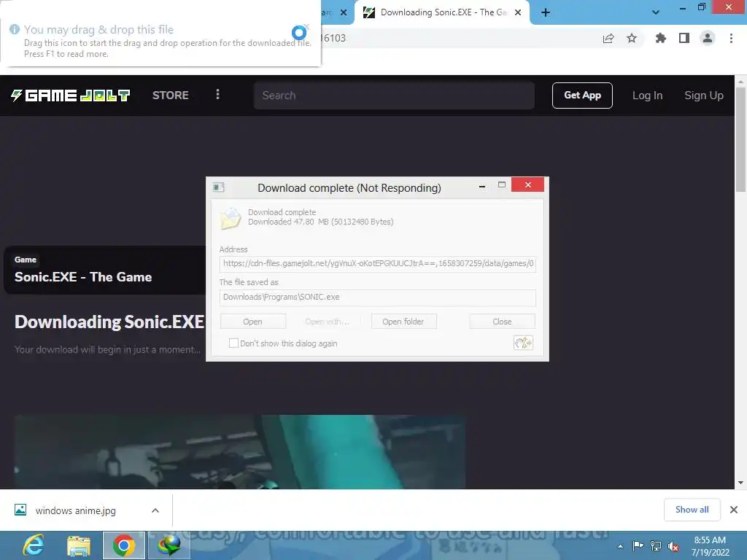Image resolution: width=747 pixels, height=560 pixels.
Task: Expand the windows anime.jpg download options
Action: 155,510
